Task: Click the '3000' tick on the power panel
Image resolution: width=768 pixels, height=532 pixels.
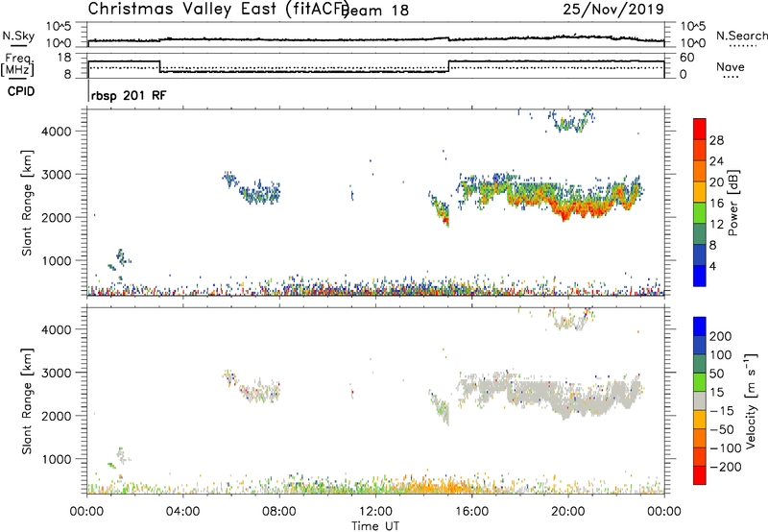Action: 57,175
